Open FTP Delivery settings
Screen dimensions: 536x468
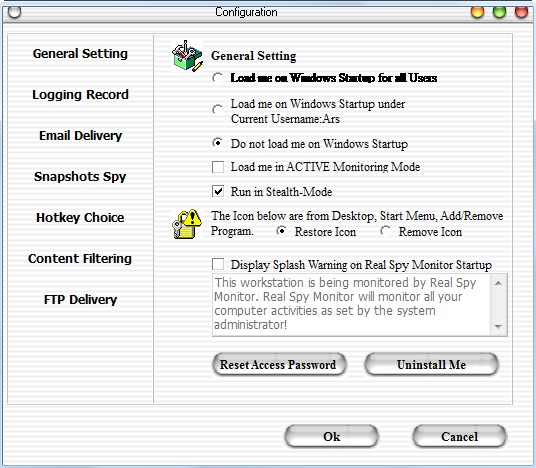tap(80, 300)
